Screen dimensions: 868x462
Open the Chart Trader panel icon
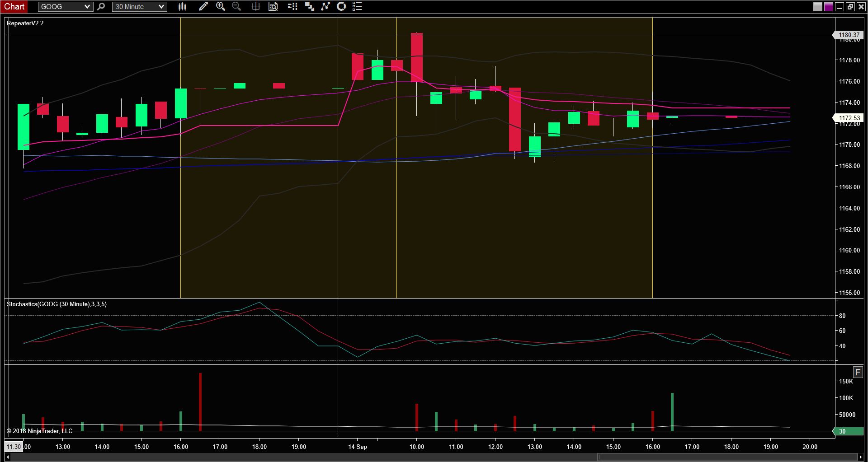click(292, 6)
